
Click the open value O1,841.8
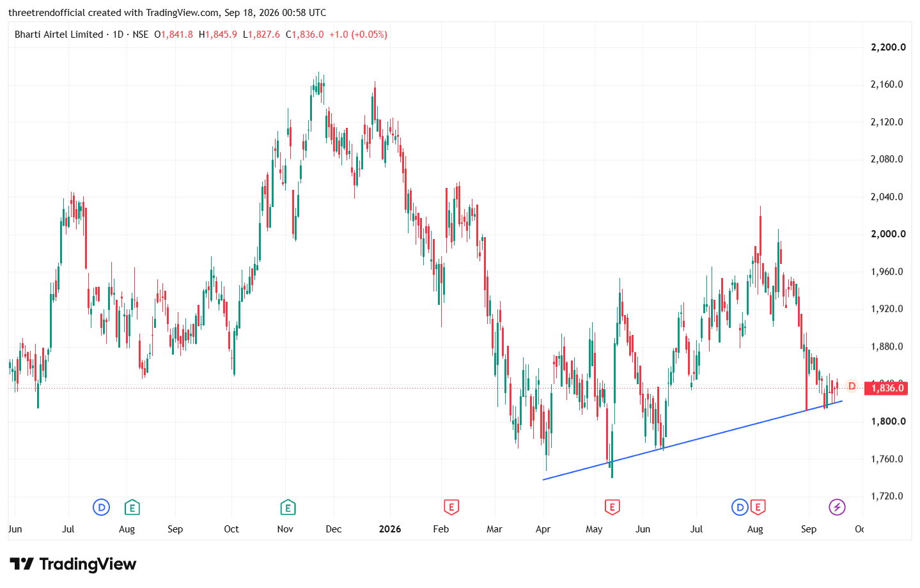(173, 35)
